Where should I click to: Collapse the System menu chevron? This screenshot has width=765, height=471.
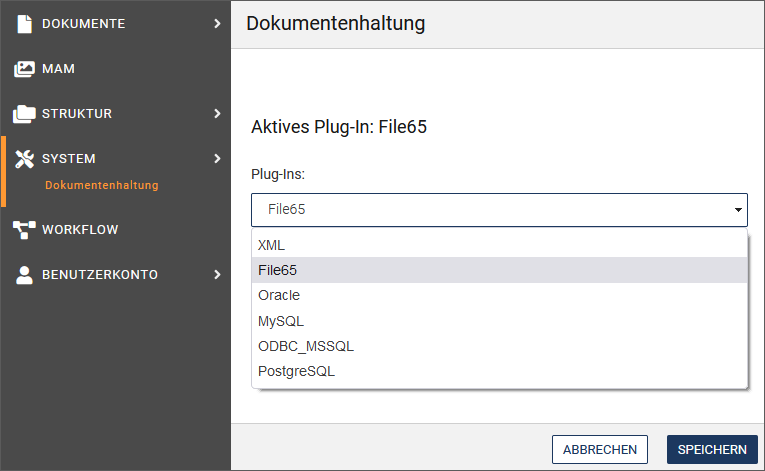(217, 159)
